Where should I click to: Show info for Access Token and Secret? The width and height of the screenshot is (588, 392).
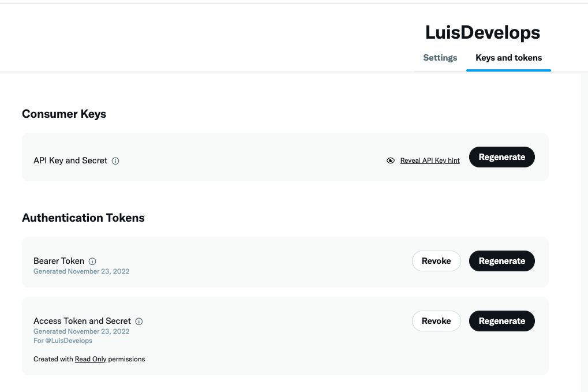point(139,322)
